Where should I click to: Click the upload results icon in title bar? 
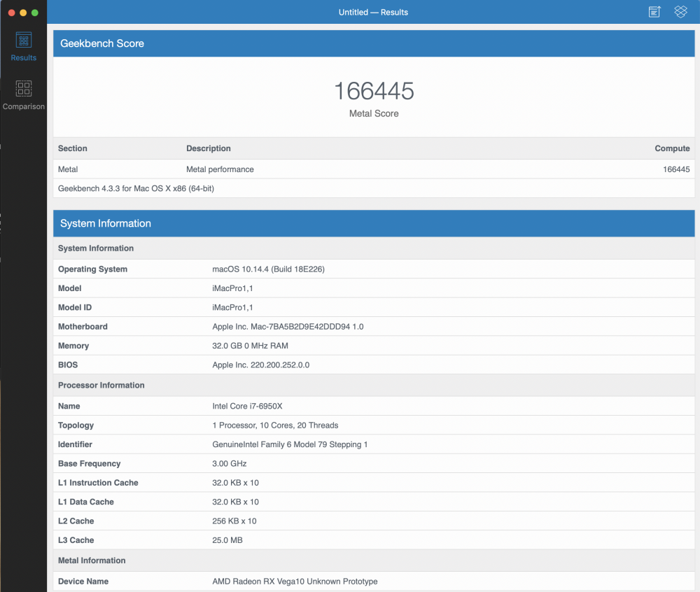(x=654, y=12)
